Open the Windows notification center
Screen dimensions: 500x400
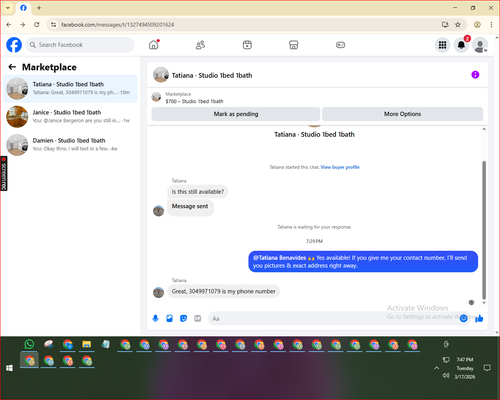pos(487,368)
